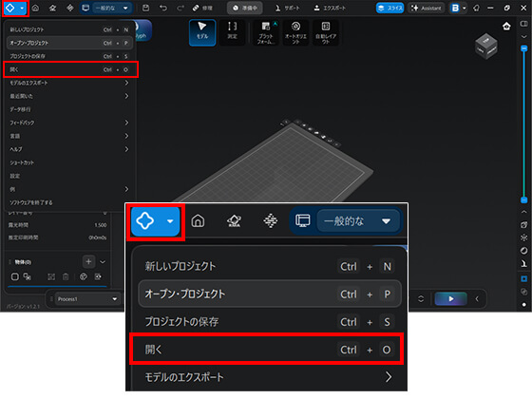Click the left chevron next to the play button
This screenshot has width=532, height=399.
tap(477, 299)
